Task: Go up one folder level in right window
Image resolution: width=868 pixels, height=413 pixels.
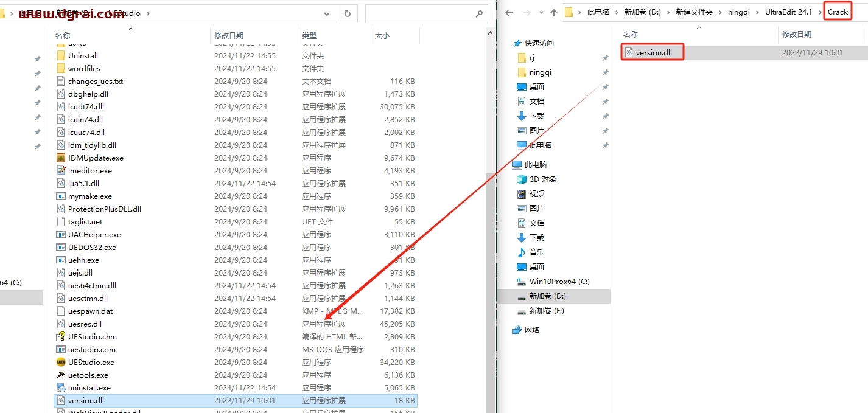Action: click(553, 12)
